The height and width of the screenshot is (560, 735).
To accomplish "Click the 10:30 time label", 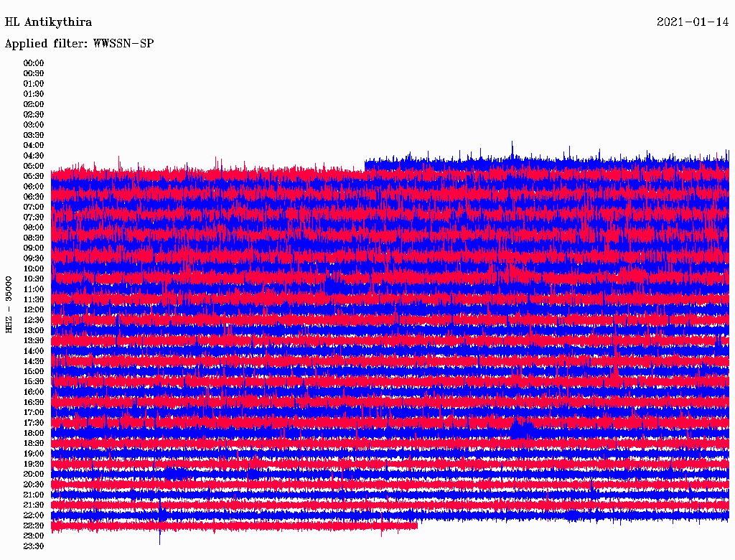I will pos(34,279).
